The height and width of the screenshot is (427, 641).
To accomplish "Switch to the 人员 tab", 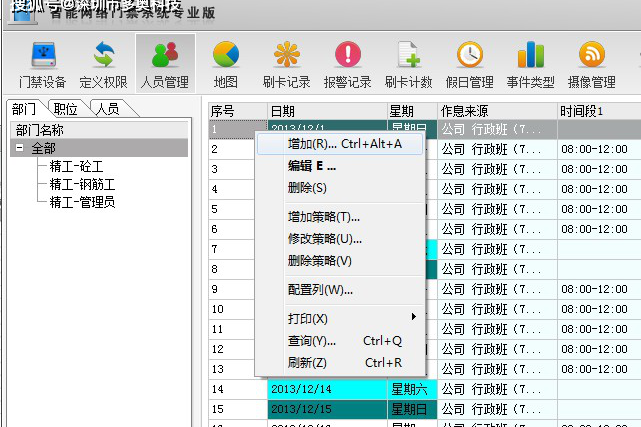I will click(108, 109).
